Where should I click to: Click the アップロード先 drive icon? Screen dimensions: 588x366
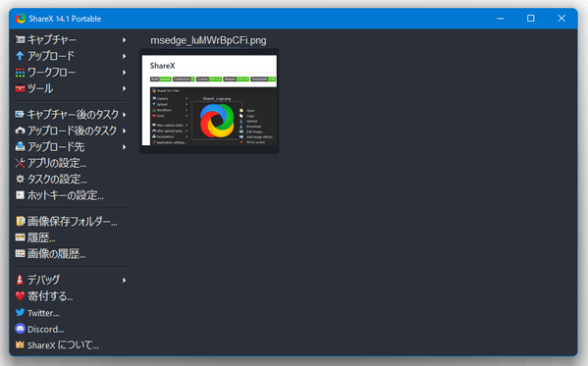(x=20, y=146)
